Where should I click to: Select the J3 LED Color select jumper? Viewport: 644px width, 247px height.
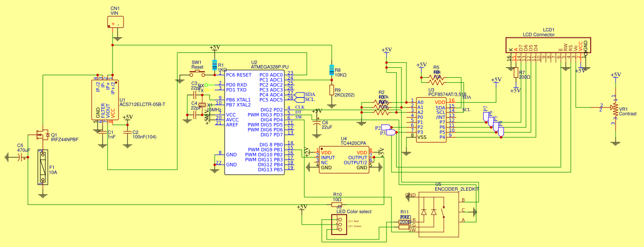coord(339,224)
